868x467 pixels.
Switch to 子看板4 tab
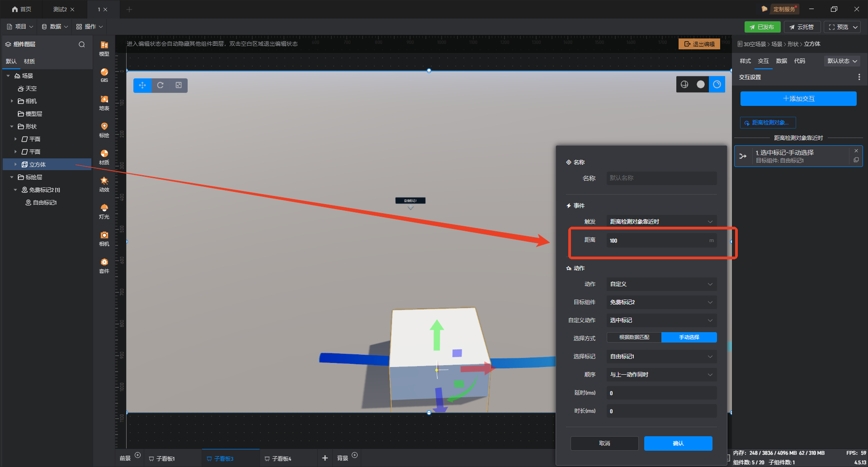[x=281, y=458]
